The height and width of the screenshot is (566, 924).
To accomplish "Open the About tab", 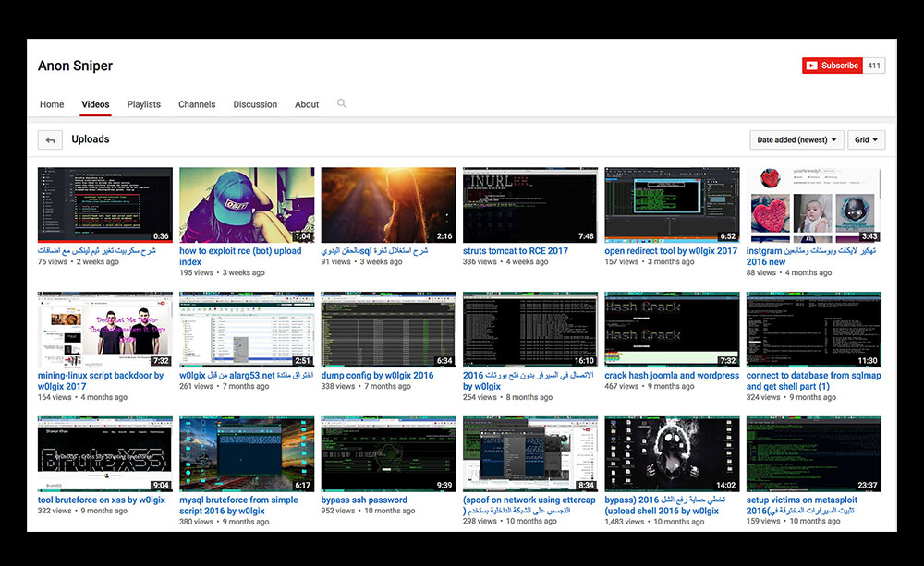I will [307, 104].
